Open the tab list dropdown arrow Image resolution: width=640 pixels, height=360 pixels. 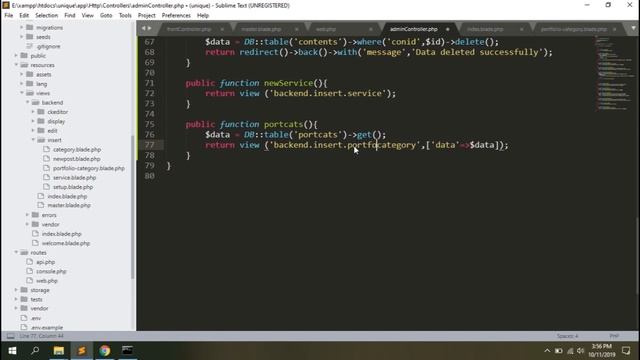tap(633, 29)
